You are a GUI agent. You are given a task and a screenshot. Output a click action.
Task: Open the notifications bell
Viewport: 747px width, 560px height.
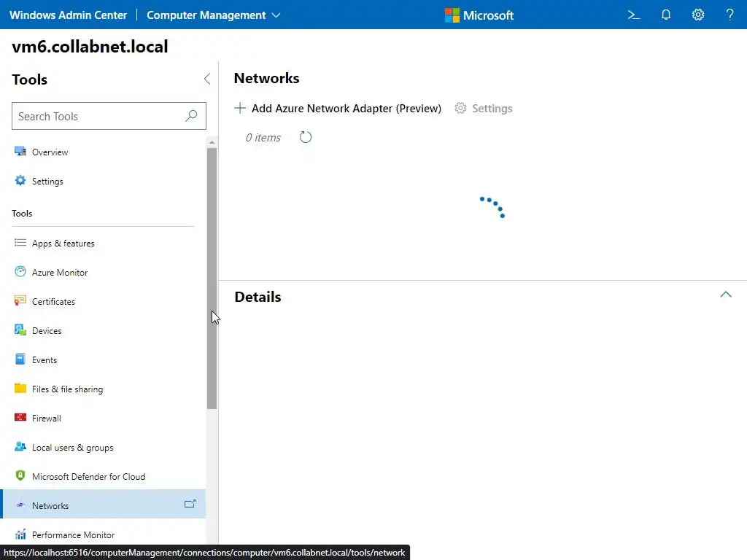(x=666, y=15)
